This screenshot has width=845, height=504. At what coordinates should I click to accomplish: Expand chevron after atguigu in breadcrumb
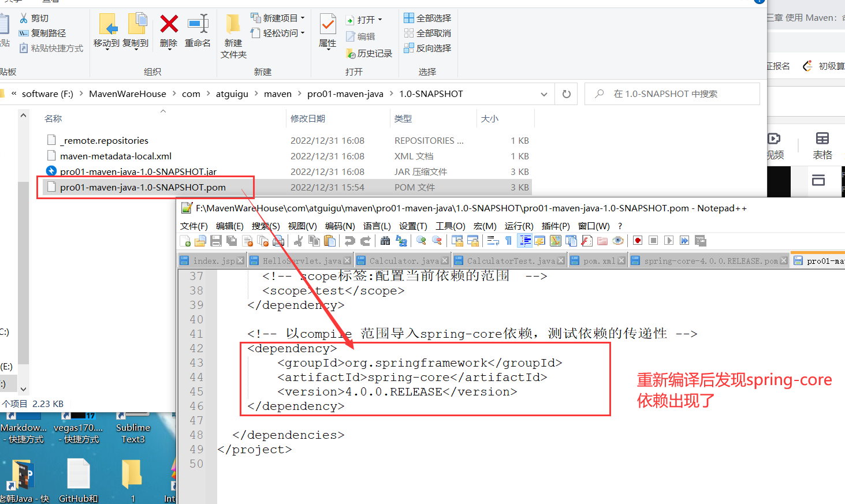(x=256, y=94)
